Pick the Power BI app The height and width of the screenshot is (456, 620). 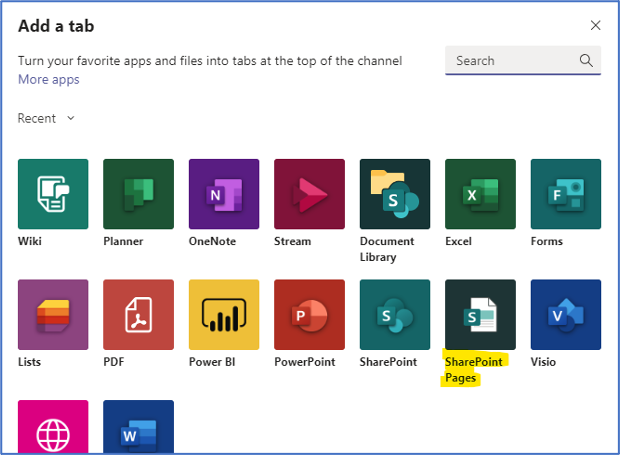[x=224, y=314]
